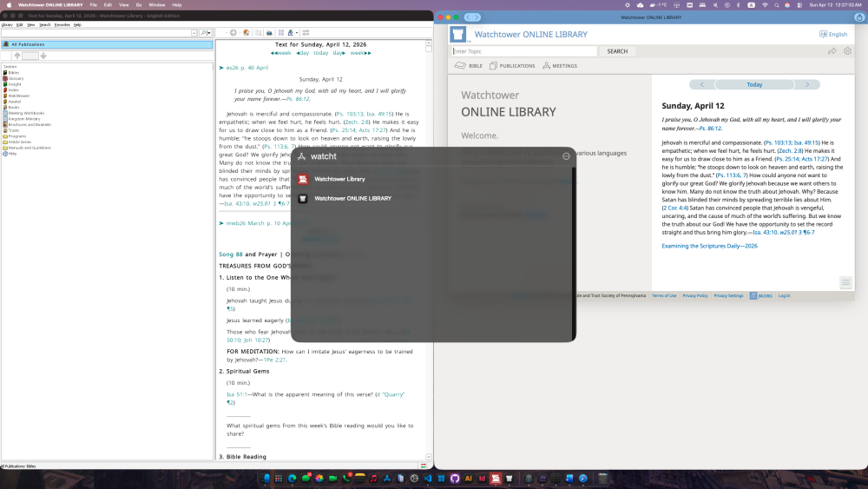
Task: Click the Enter Topic search field
Action: tap(523, 51)
